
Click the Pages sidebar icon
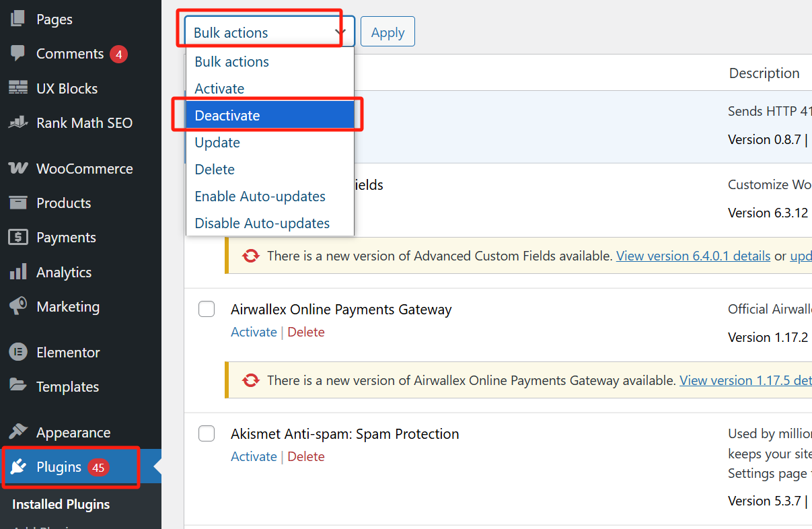coord(18,20)
